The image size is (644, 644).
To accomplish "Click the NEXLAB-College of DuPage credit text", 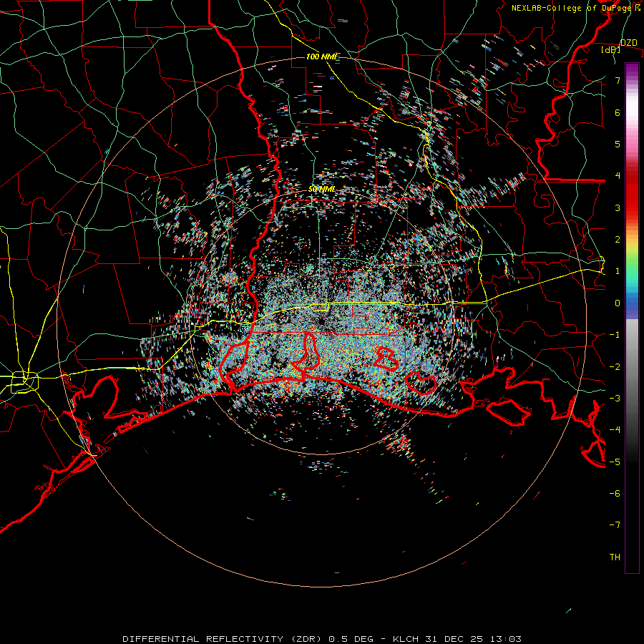I will click(x=576, y=8).
